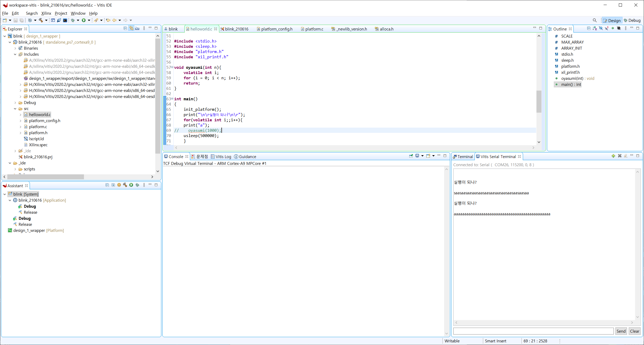
Task: Toggle Link with Editor in Explorer
Action: [x=131, y=28]
